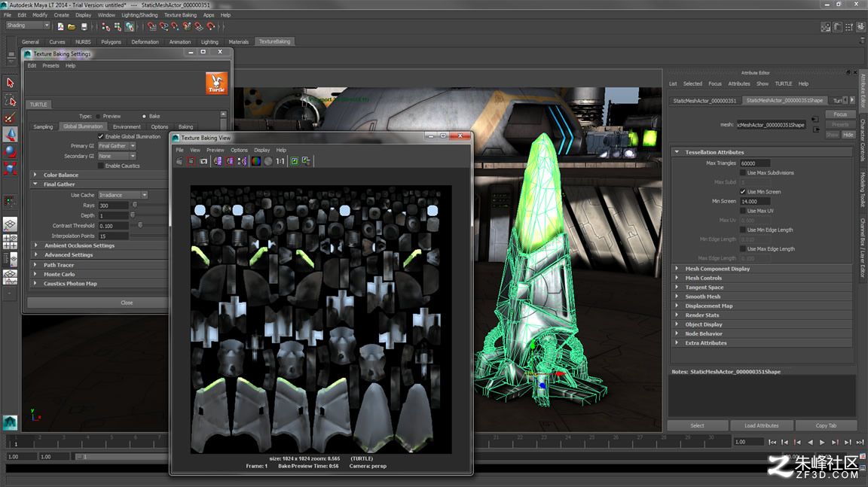Image resolution: width=868 pixels, height=487 pixels.
Task: Click the first magnet snap icon in status line
Action: [151, 26]
